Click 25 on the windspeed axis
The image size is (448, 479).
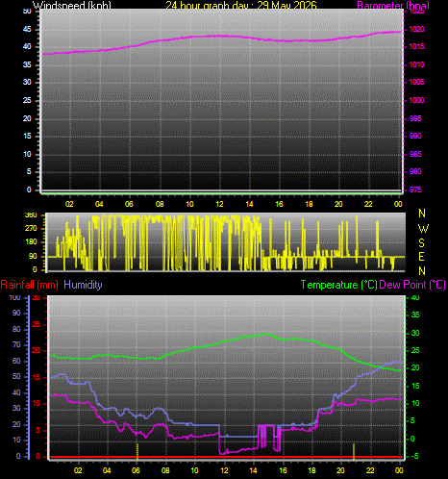[x=27, y=100]
